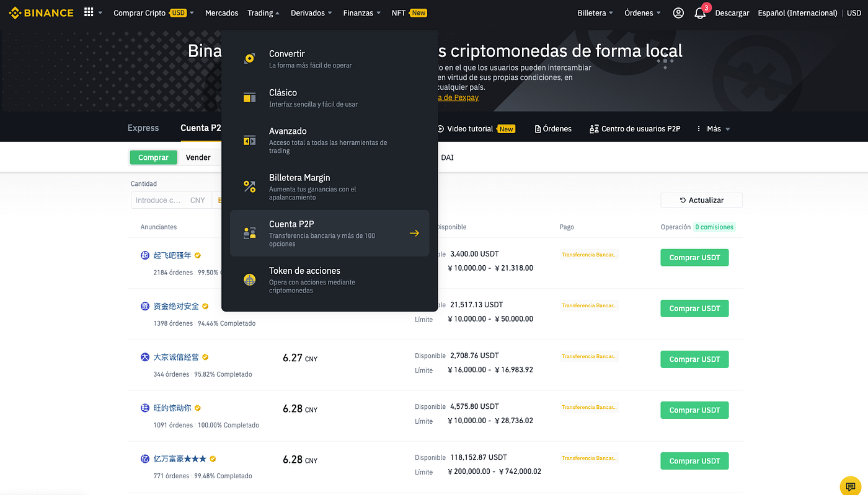Click Comprar USDT for 旺的惊动你
Image resolution: width=868 pixels, height=495 pixels.
click(694, 410)
